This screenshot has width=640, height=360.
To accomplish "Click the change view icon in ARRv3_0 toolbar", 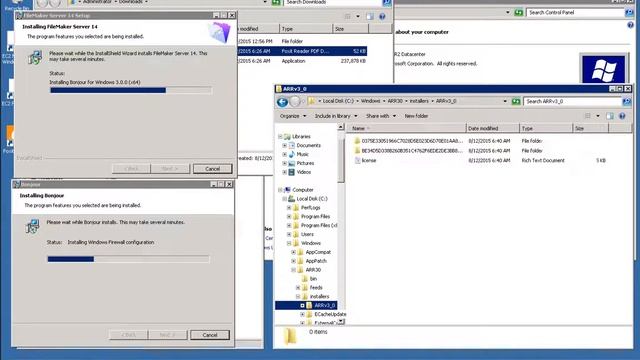I will (588, 116).
